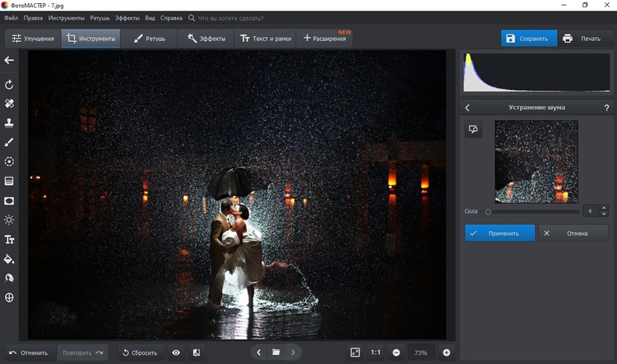Click the Применить button
Screen dimensions: 617x364
499,233
